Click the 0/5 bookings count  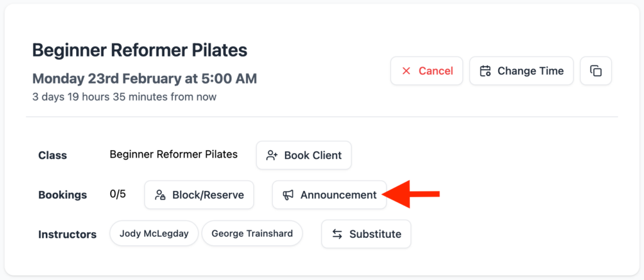(x=118, y=194)
